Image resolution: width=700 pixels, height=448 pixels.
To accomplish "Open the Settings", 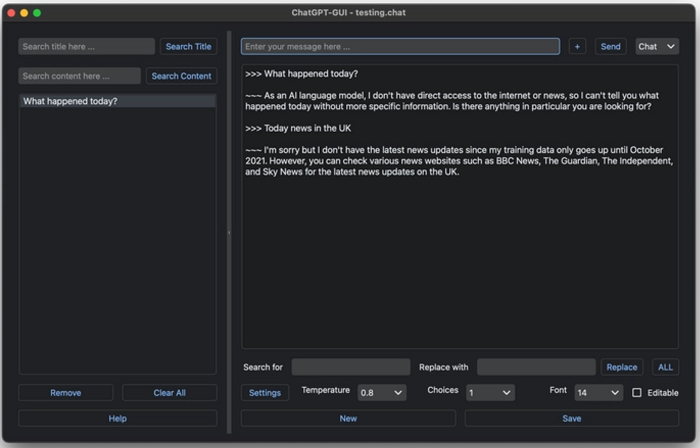I will point(265,393).
